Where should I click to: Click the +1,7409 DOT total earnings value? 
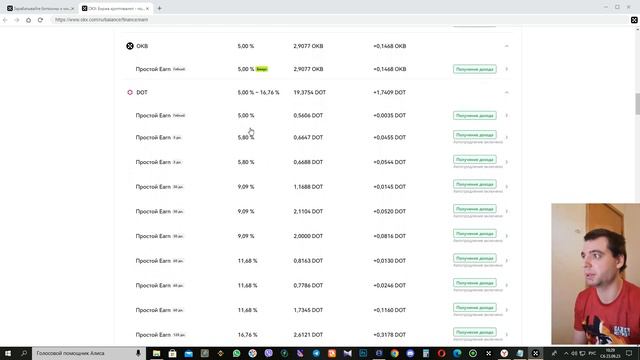coord(389,93)
